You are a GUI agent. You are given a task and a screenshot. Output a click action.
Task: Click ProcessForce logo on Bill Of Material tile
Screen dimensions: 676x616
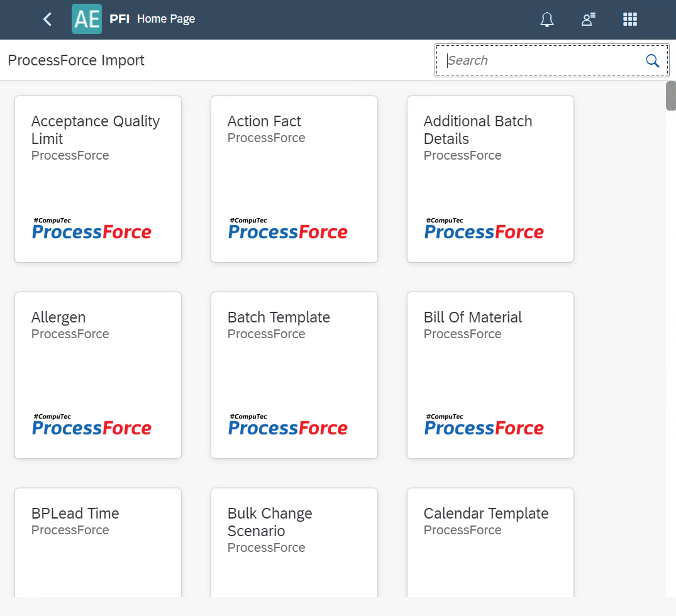pyautogui.click(x=484, y=426)
